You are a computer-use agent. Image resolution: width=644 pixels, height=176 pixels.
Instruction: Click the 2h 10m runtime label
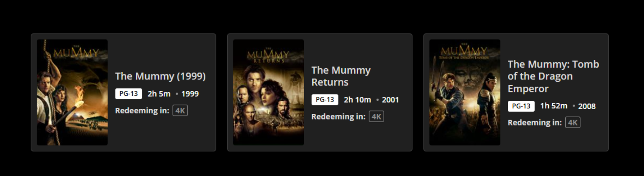(x=357, y=100)
